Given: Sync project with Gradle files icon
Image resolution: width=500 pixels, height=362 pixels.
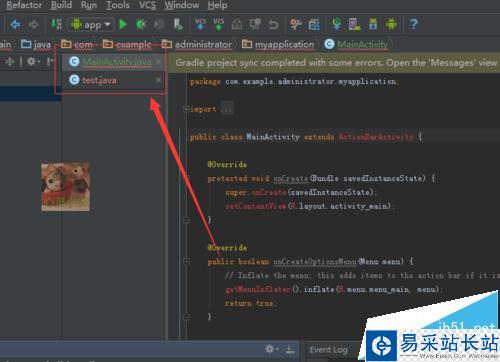Looking at the screenshot, I should pyautogui.click(x=336, y=24).
